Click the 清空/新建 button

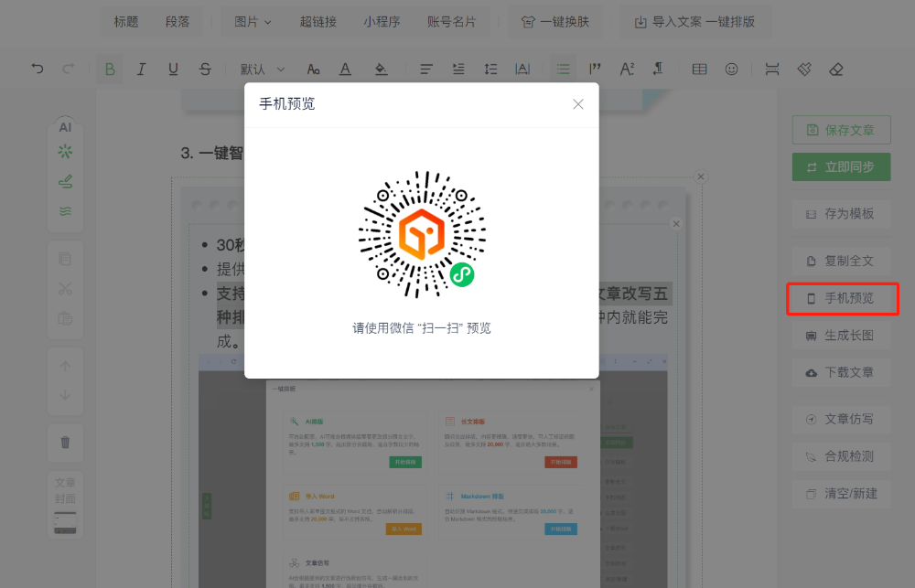842,494
